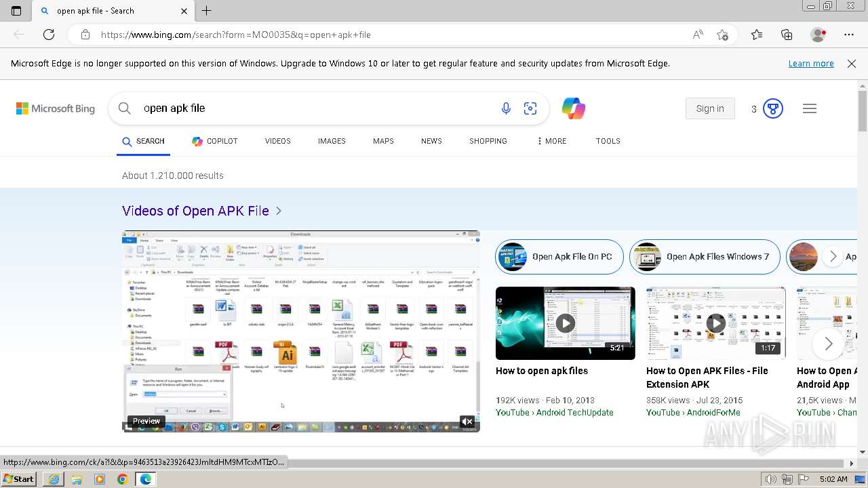Select the SEARCH tab

point(143,141)
